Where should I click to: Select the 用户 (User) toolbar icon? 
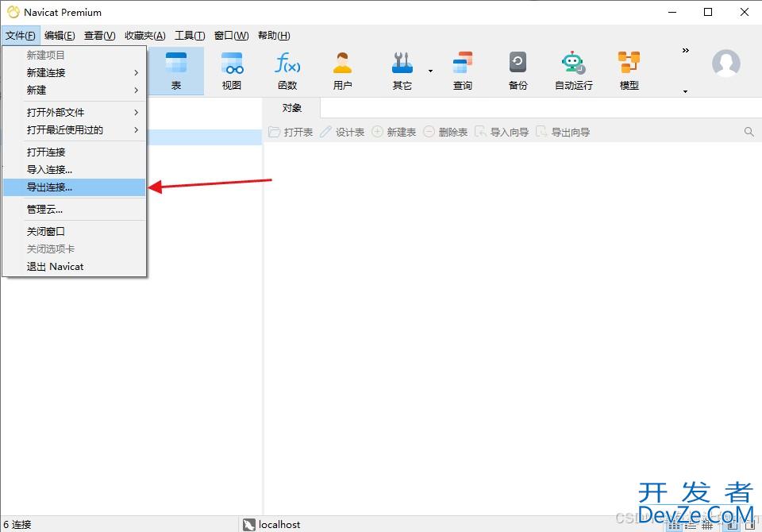[x=343, y=71]
